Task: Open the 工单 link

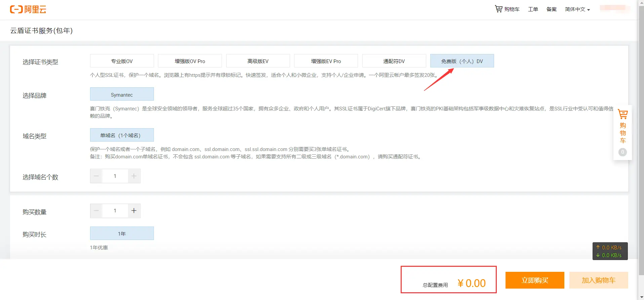Action: point(533,9)
